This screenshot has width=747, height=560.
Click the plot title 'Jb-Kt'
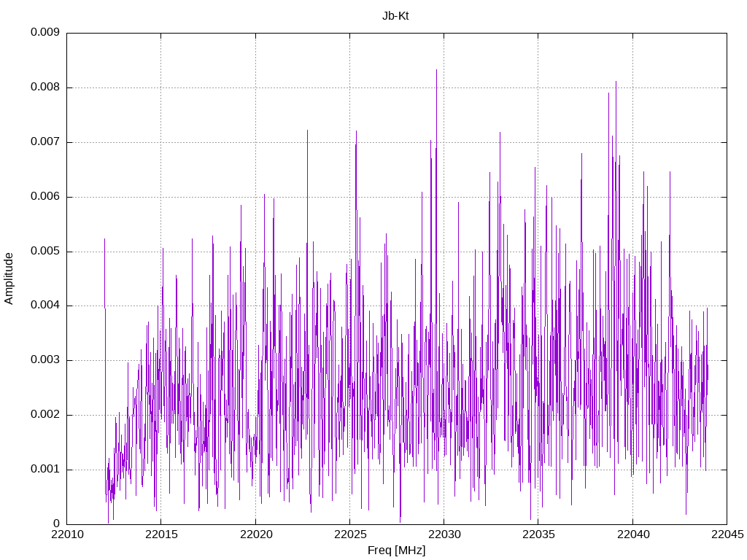395,16
